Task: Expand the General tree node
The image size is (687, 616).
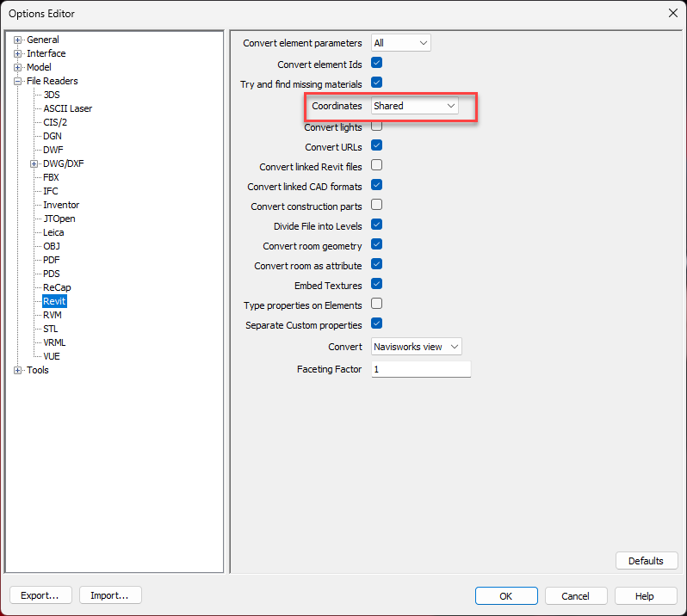Action: 17,40
